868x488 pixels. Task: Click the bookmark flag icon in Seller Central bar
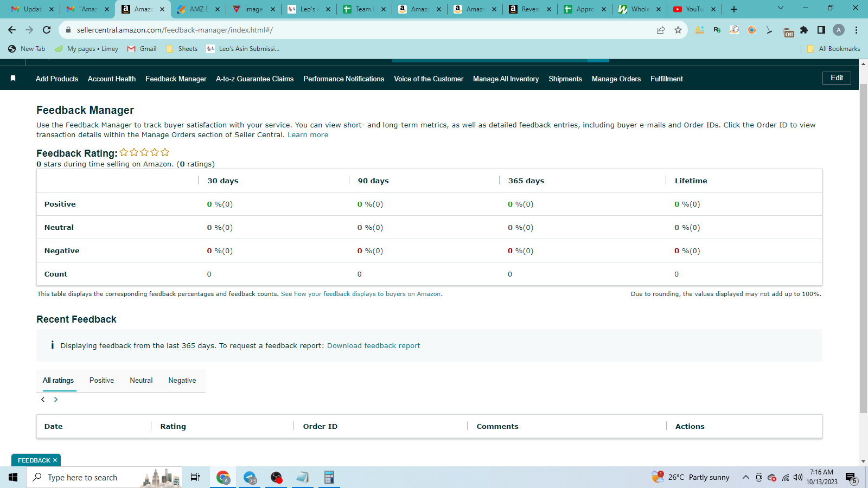point(13,79)
